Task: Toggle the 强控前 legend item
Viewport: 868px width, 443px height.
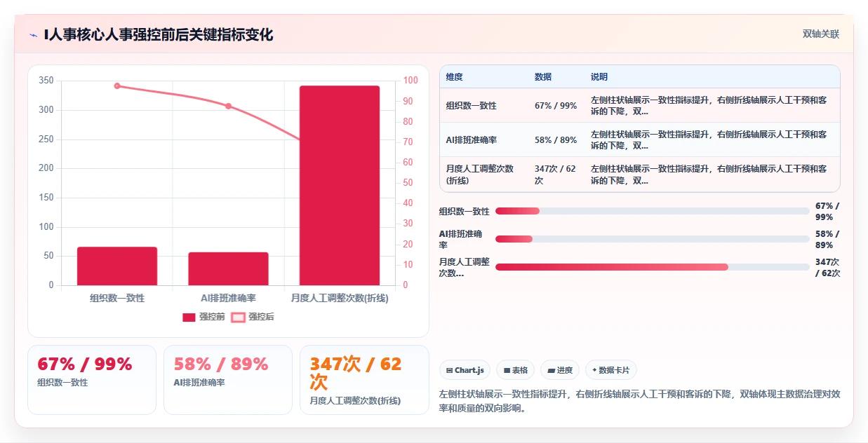Action: pos(203,317)
